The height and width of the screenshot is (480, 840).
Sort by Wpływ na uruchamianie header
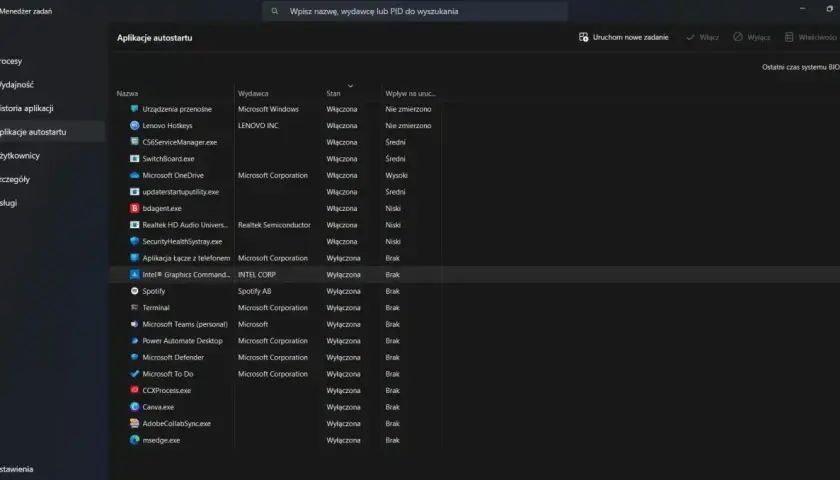tap(410, 93)
